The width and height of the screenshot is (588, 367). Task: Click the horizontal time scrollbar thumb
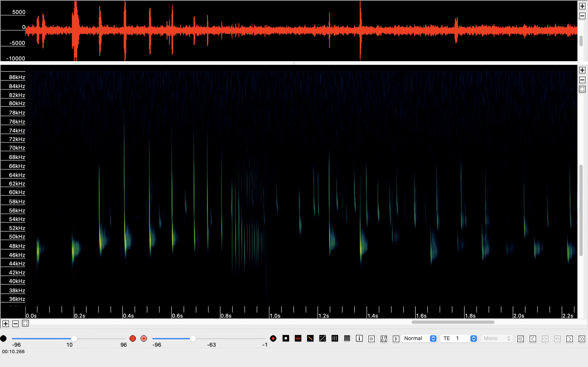[453, 322]
